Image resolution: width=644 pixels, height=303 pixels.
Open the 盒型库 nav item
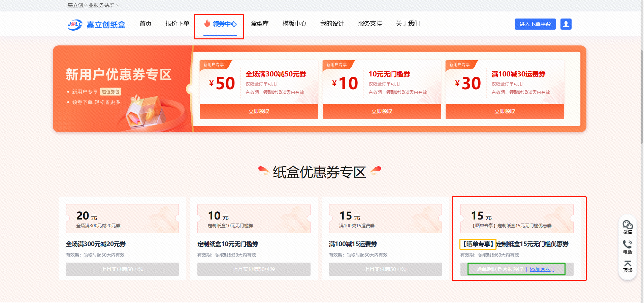(x=260, y=24)
